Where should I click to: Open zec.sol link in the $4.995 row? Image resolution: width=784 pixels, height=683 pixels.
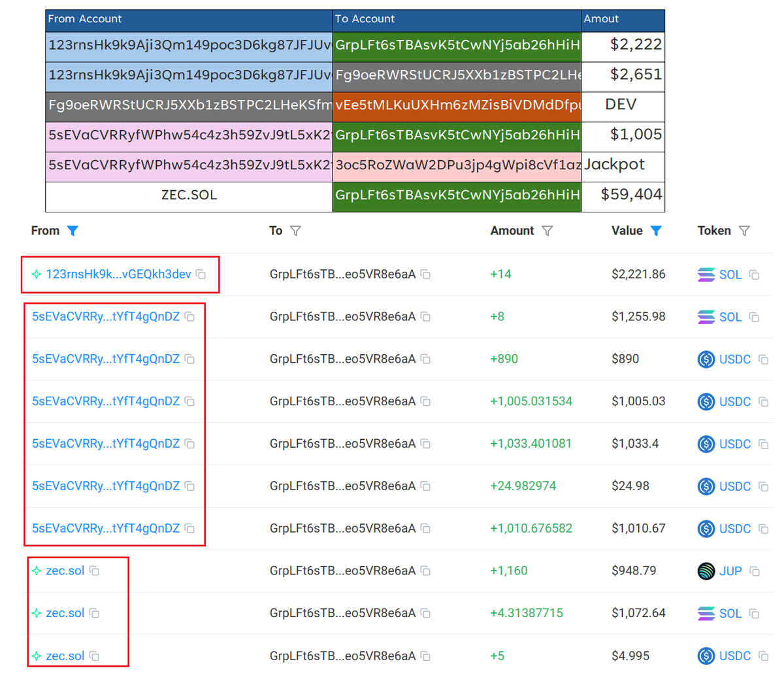click(65, 656)
